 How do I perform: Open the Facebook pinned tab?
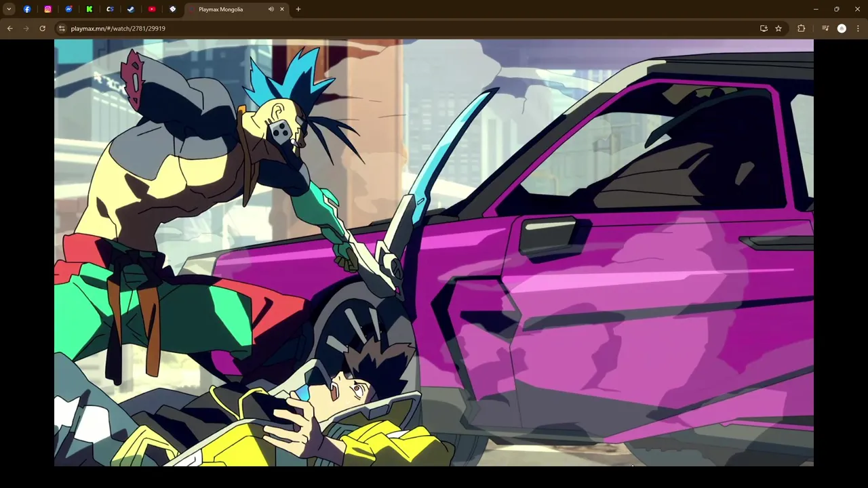click(27, 9)
